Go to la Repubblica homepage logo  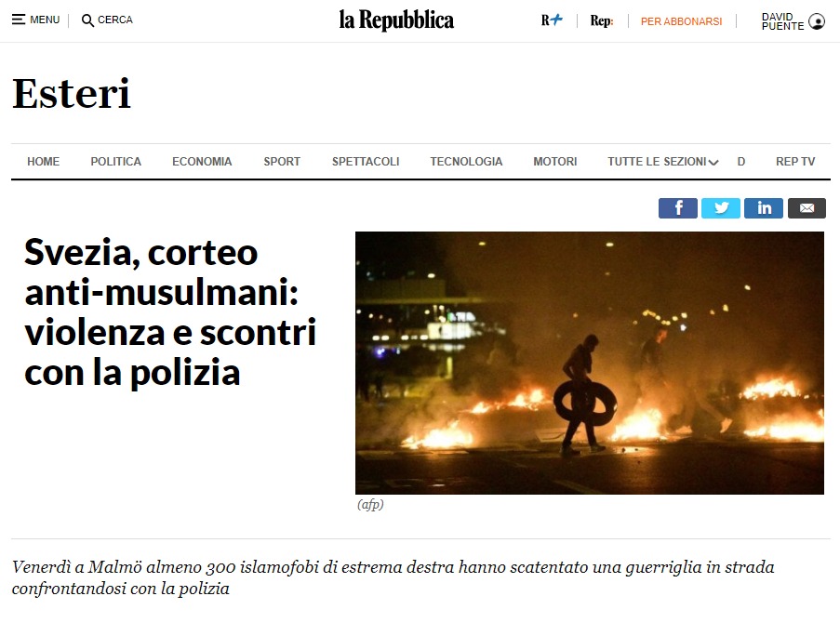[396, 20]
